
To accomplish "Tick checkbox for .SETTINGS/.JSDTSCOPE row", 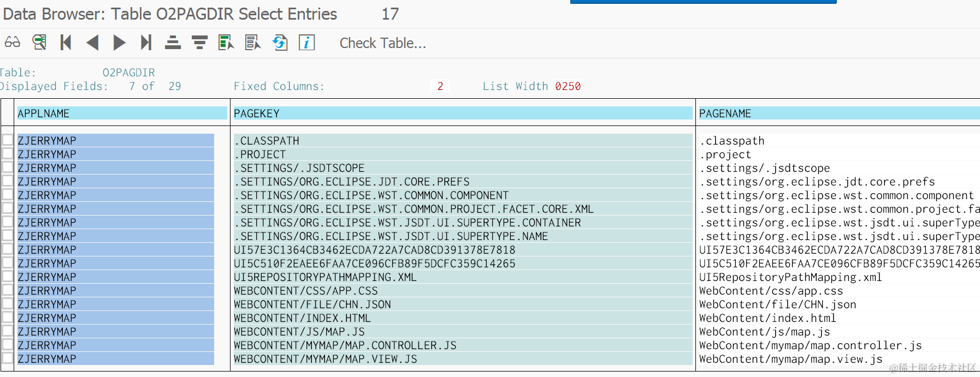I will pos(8,167).
